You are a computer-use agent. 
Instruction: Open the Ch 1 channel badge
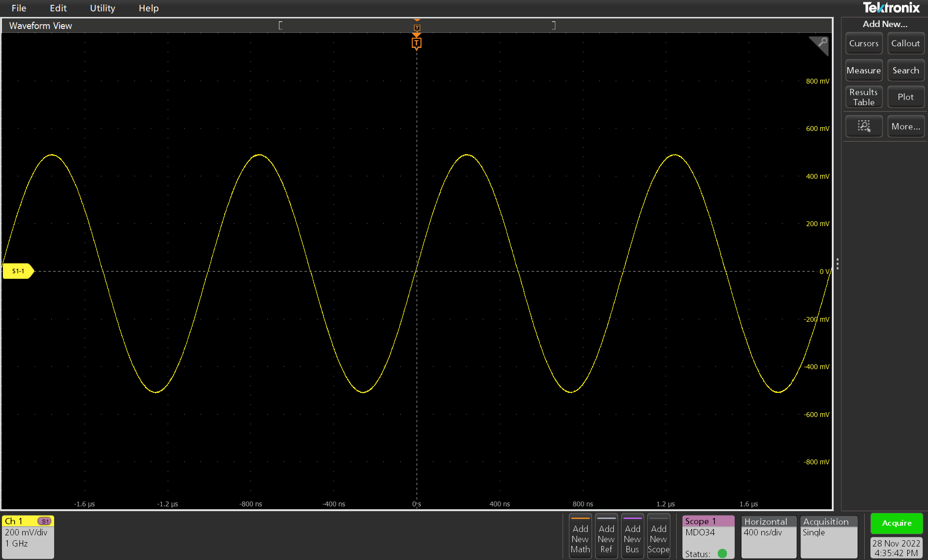pos(28,537)
